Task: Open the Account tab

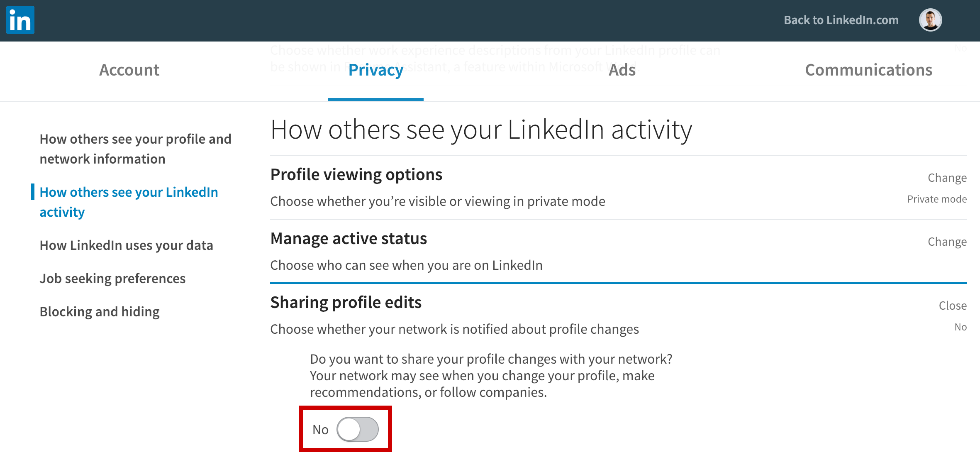Action: pos(129,70)
